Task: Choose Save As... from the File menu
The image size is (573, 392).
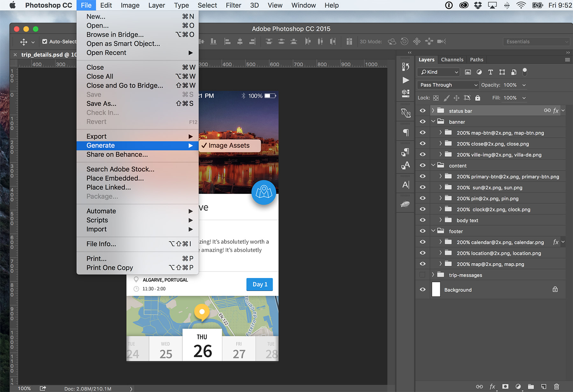Action: [101, 103]
